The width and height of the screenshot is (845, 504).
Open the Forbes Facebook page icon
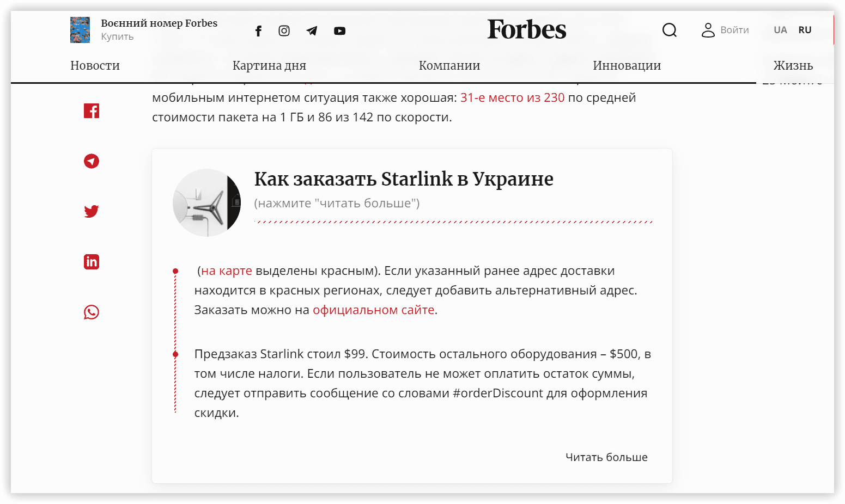(x=258, y=30)
